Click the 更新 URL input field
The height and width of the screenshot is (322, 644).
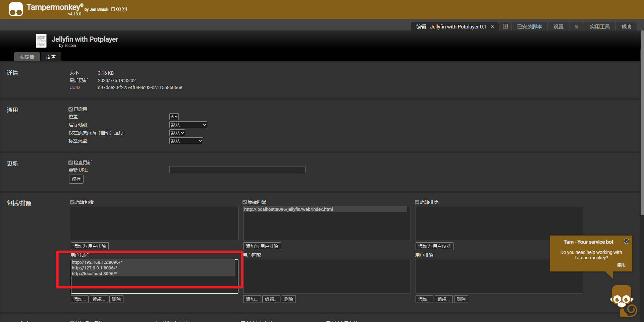click(237, 170)
